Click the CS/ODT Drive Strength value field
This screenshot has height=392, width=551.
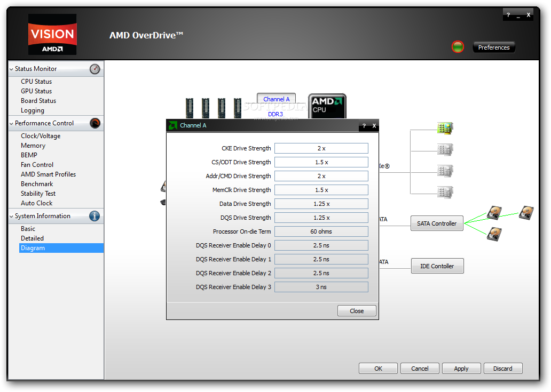point(321,162)
